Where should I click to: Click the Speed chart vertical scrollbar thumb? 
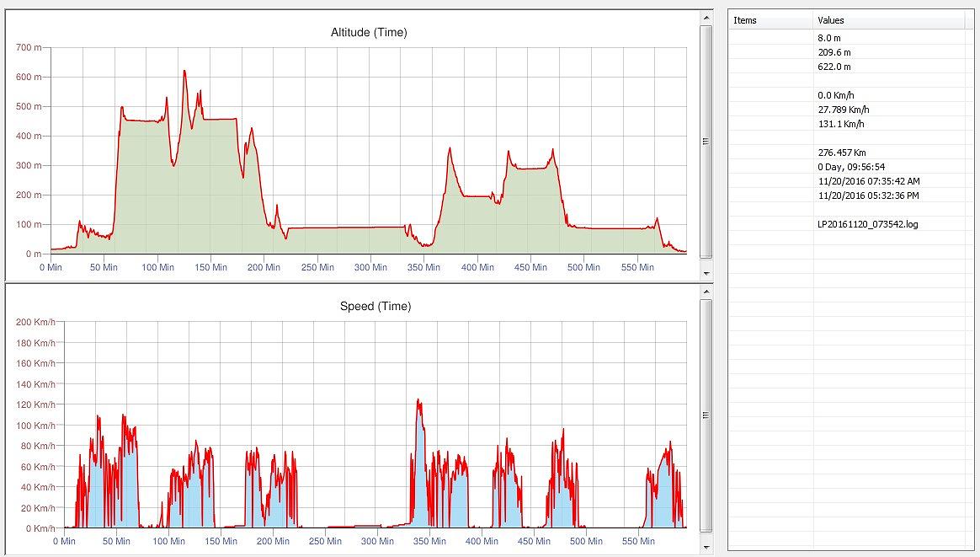click(x=706, y=415)
